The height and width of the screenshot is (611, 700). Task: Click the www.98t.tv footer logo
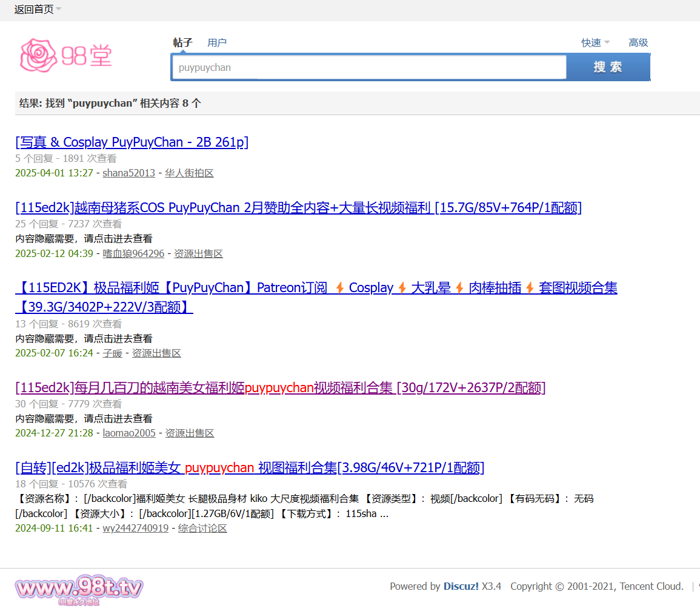pyautogui.click(x=79, y=590)
